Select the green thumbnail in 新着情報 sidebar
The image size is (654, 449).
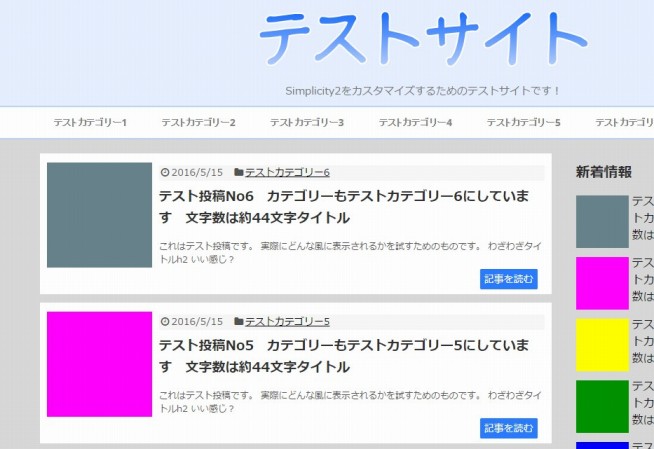click(602, 406)
